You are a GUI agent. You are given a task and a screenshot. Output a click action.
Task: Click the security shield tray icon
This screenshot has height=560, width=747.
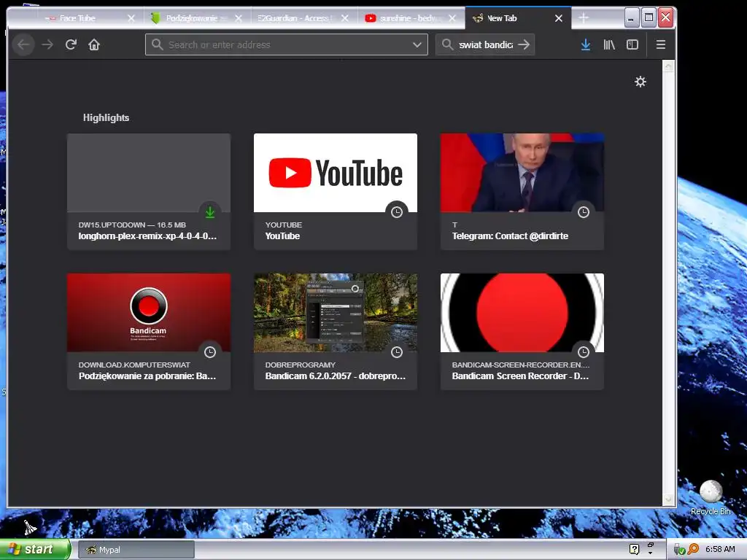pos(679,550)
